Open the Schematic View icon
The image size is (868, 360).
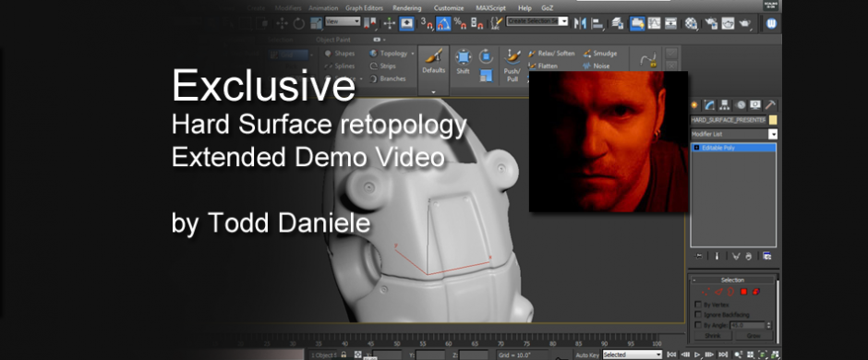coord(671,23)
